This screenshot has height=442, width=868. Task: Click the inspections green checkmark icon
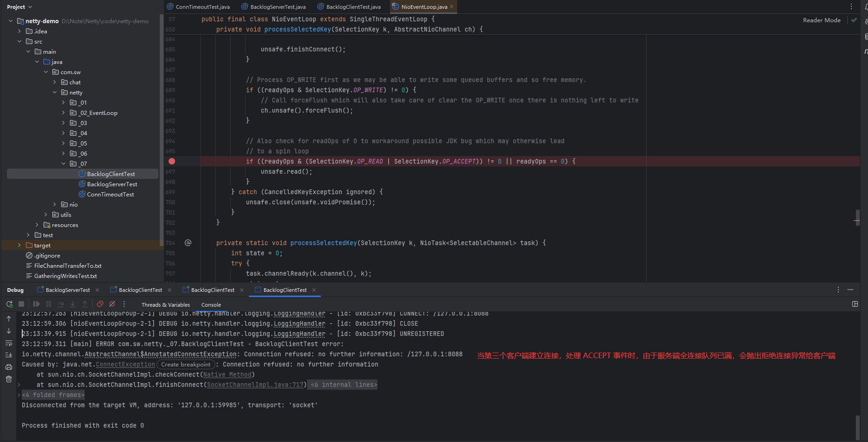click(854, 20)
